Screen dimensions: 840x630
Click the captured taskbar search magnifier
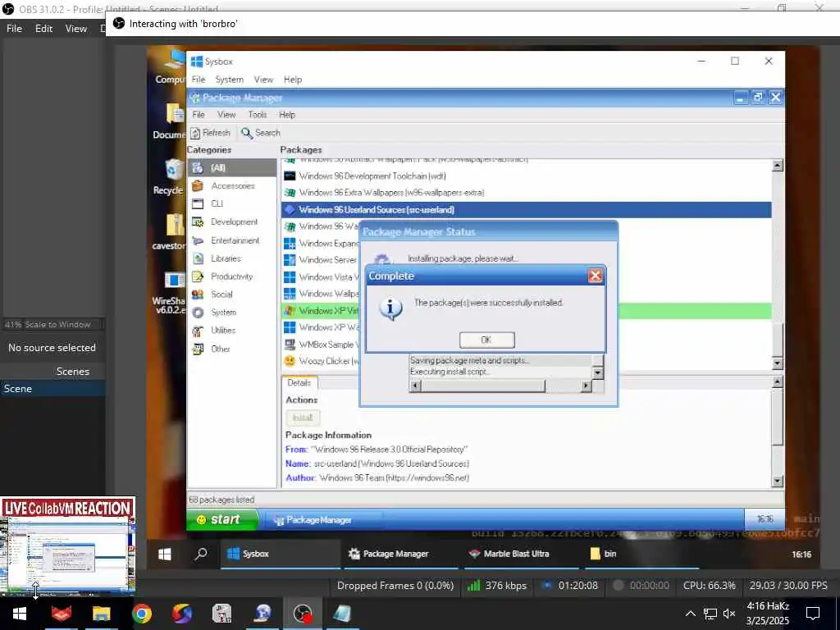[x=201, y=554]
